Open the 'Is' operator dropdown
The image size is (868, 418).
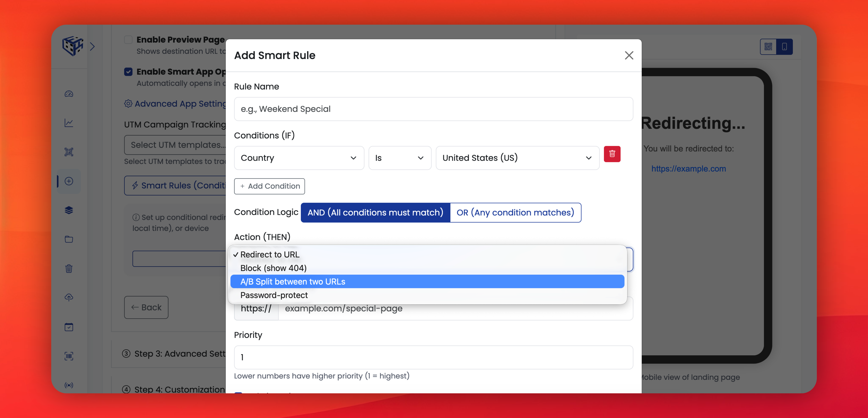pos(400,158)
